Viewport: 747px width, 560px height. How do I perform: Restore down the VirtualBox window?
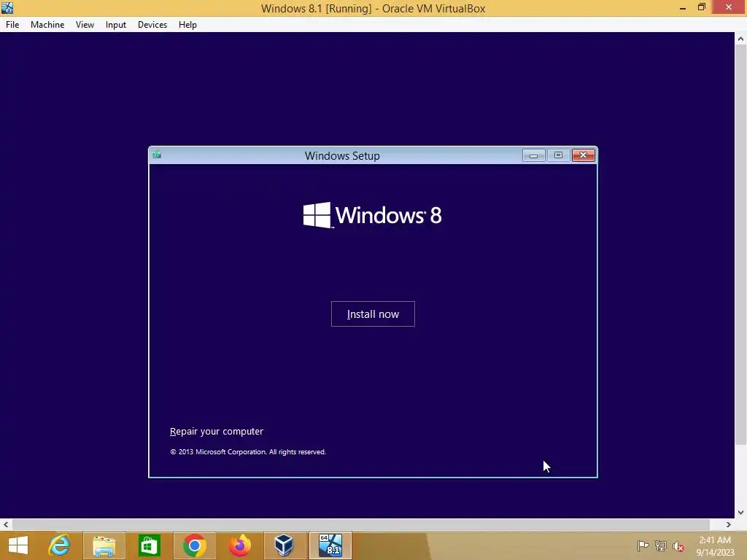(x=701, y=7)
